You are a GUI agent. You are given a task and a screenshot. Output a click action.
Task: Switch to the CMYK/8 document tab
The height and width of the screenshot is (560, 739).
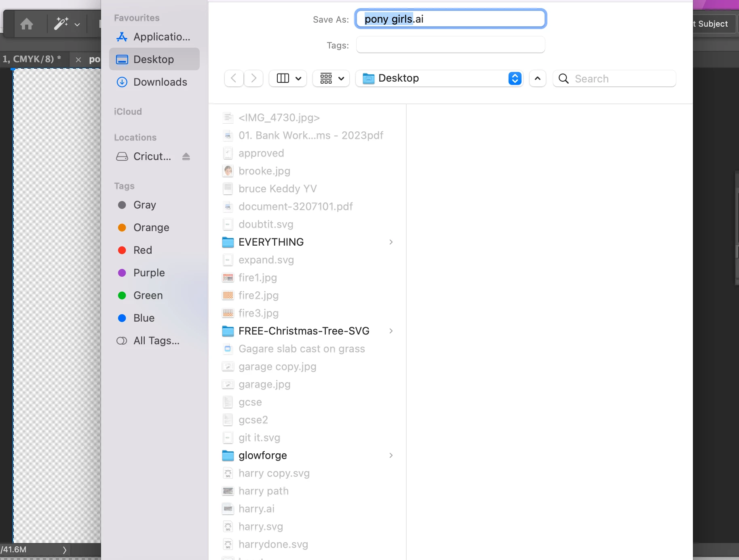32,59
